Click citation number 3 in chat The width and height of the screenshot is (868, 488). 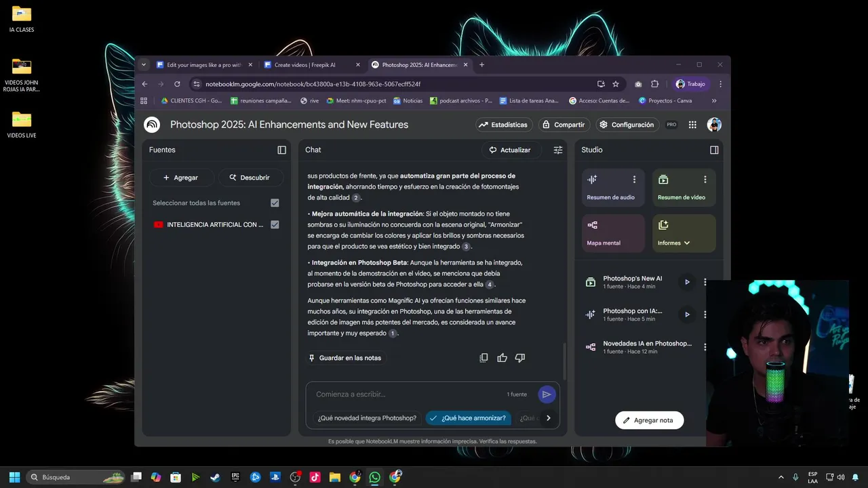pos(466,247)
